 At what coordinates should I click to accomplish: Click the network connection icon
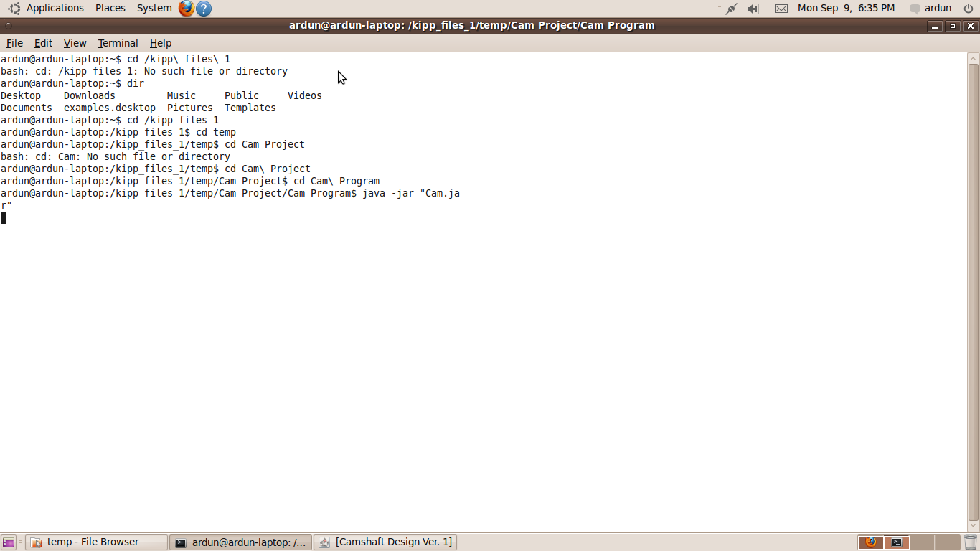730,9
